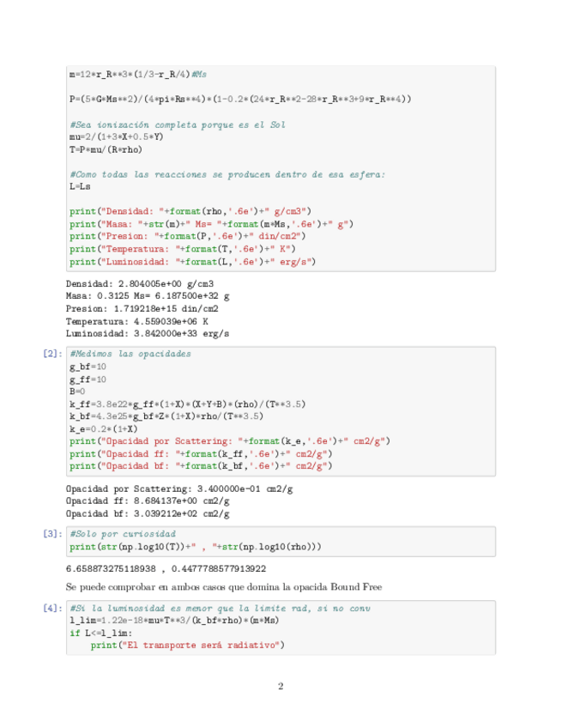Screen dimensions: 562x728
Task: Click the page number "2"
Action: point(281,686)
